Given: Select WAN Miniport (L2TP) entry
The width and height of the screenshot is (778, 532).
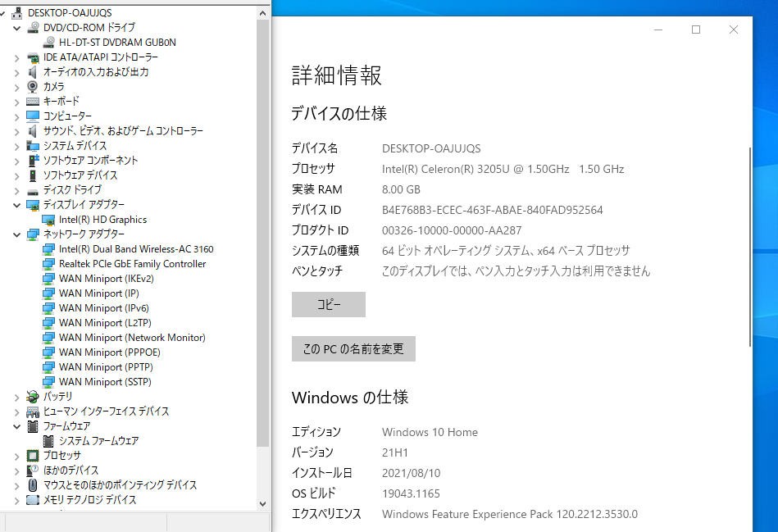Looking at the screenshot, I should [x=105, y=323].
